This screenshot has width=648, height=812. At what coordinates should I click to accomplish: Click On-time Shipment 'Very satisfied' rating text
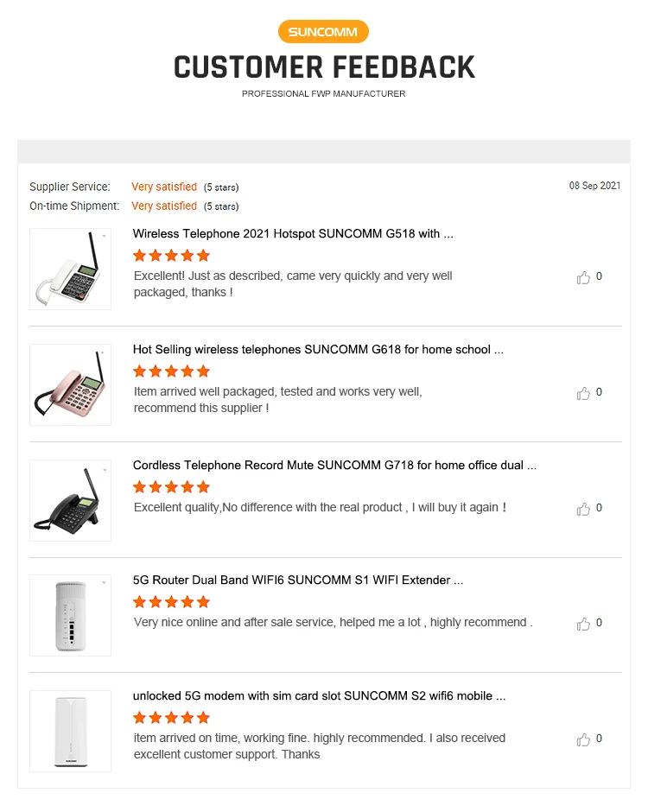[164, 206]
